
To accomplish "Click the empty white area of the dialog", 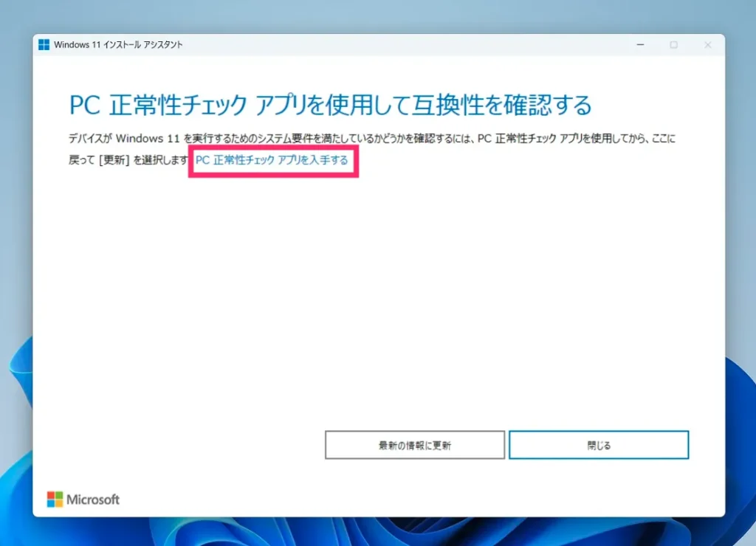I will (x=369, y=295).
